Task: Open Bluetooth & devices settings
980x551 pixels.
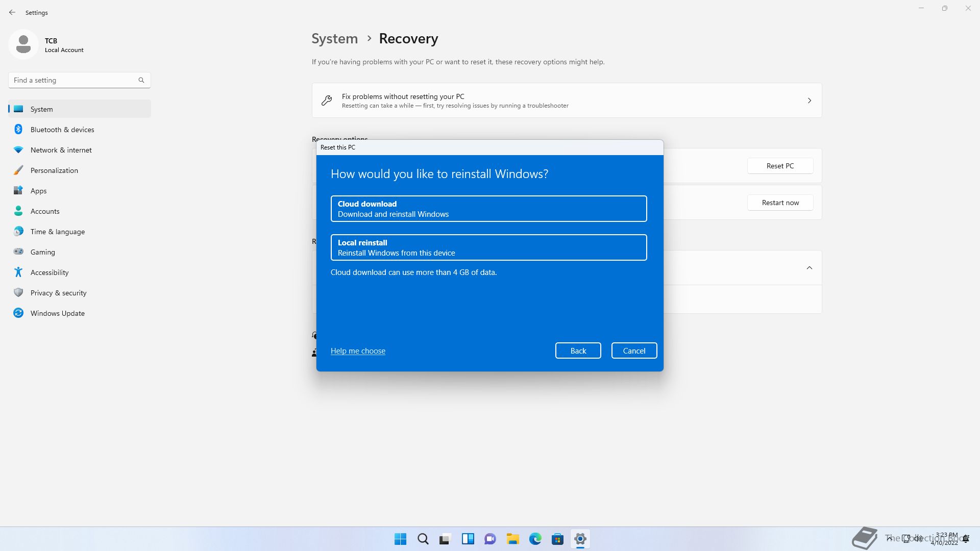Action: [80, 130]
